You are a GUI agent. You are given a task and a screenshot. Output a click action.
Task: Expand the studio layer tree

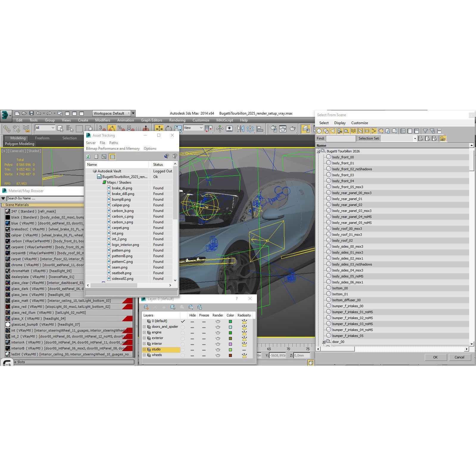coord(144,349)
